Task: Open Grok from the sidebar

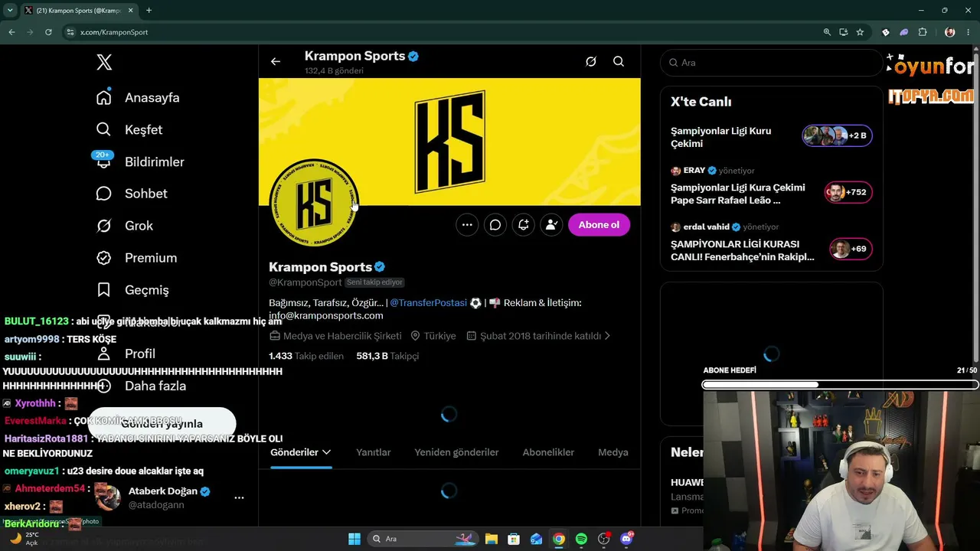Action: [x=124, y=226]
